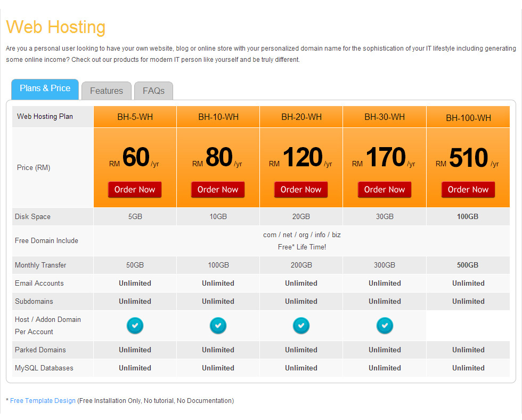The width and height of the screenshot is (522, 420).
Task: Order the RM 120 hosting plan
Action: (x=301, y=190)
